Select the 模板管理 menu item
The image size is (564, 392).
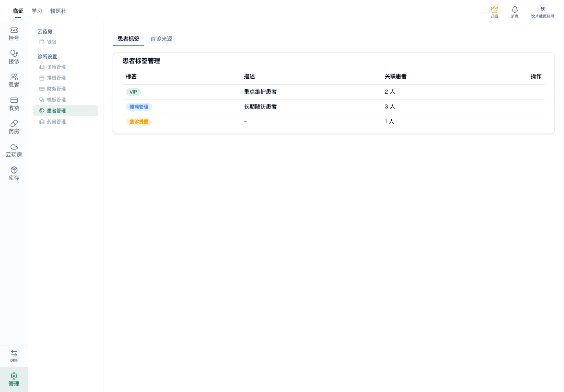(x=65, y=100)
